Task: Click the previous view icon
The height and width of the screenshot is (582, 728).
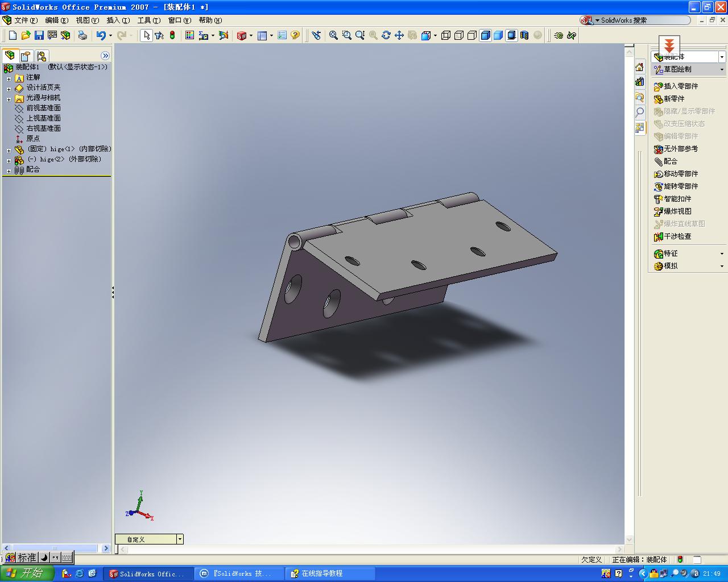Action: pos(317,35)
